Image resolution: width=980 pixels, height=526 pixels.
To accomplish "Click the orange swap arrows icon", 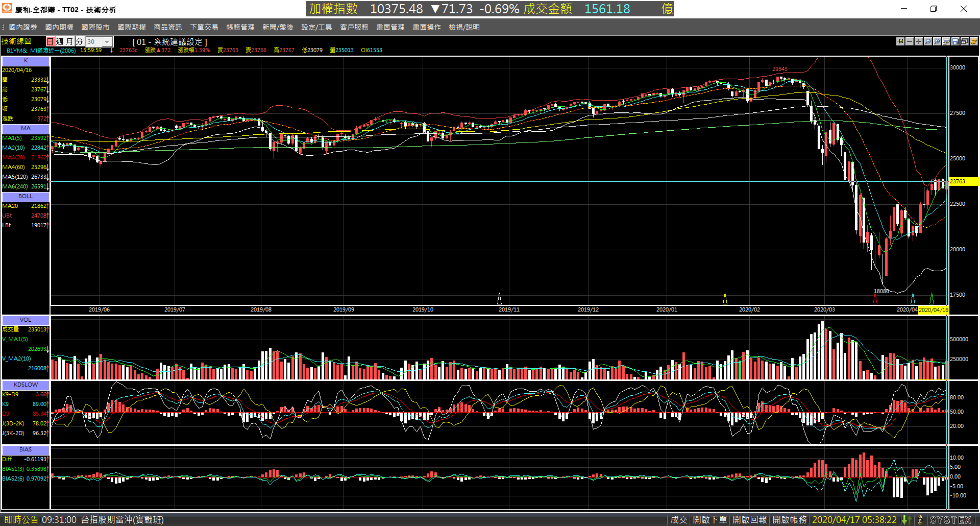I will pos(974,41).
